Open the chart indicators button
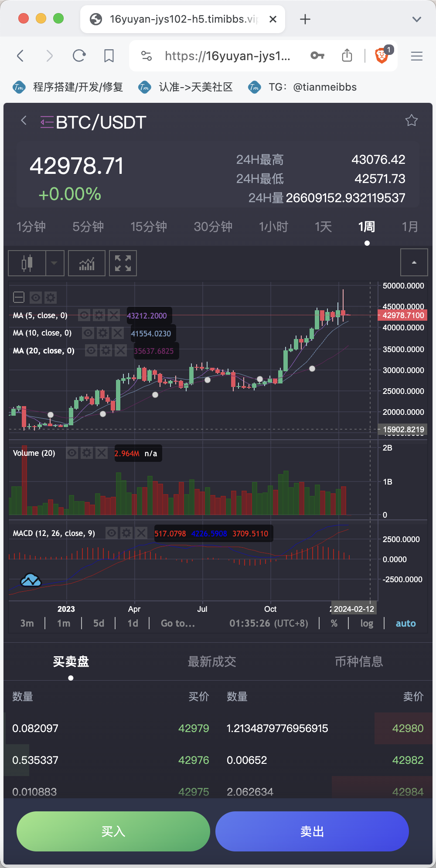Screen dimensions: 436x868 point(87,263)
